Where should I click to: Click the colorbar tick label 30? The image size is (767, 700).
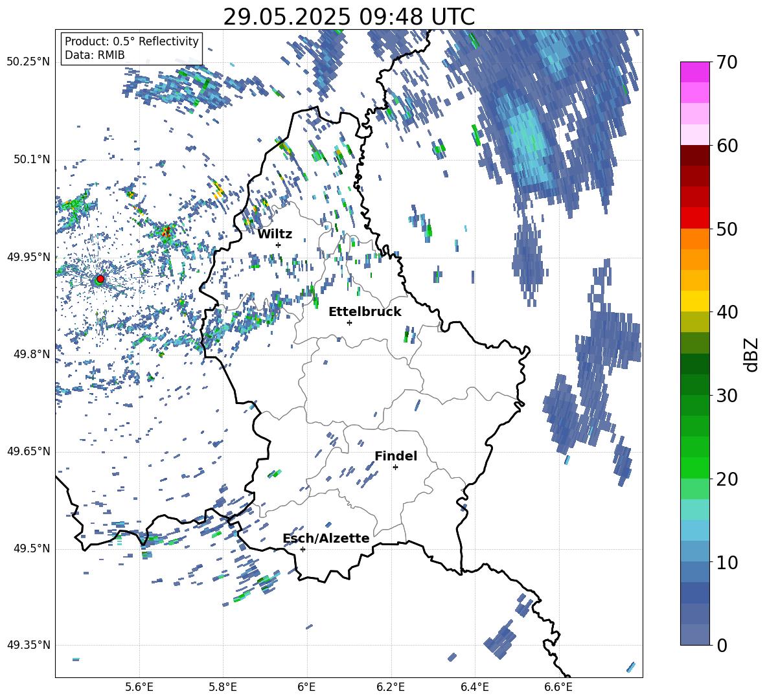click(727, 396)
